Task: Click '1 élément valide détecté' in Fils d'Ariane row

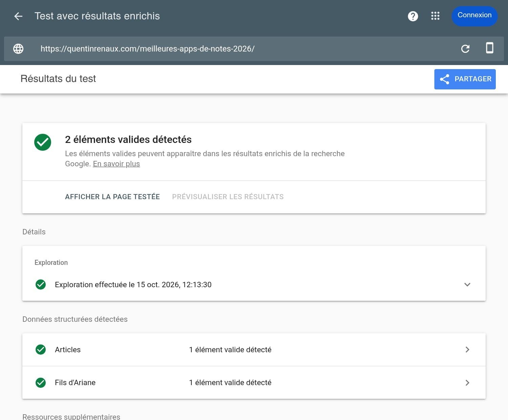Action: click(x=230, y=383)
